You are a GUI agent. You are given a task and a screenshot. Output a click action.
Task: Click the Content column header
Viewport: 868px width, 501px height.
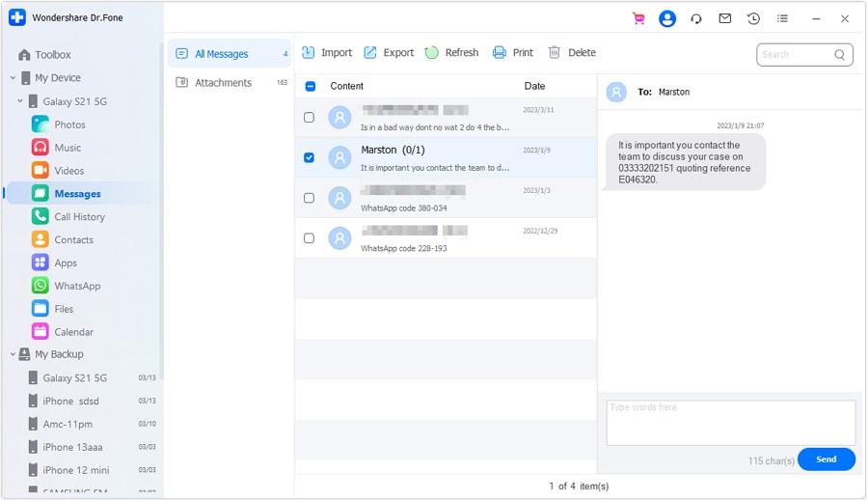(x=346, y=86)
